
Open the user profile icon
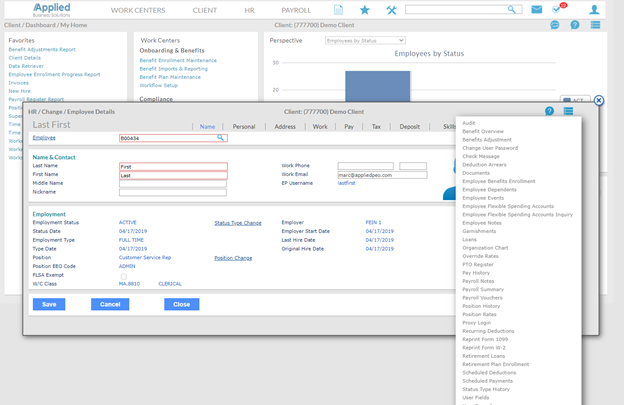(594, 10)
